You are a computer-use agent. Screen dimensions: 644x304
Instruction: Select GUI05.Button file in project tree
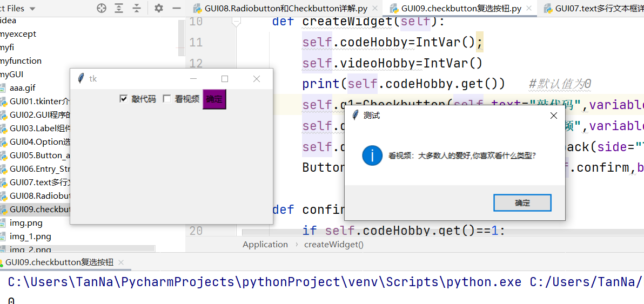coord(40,156)
